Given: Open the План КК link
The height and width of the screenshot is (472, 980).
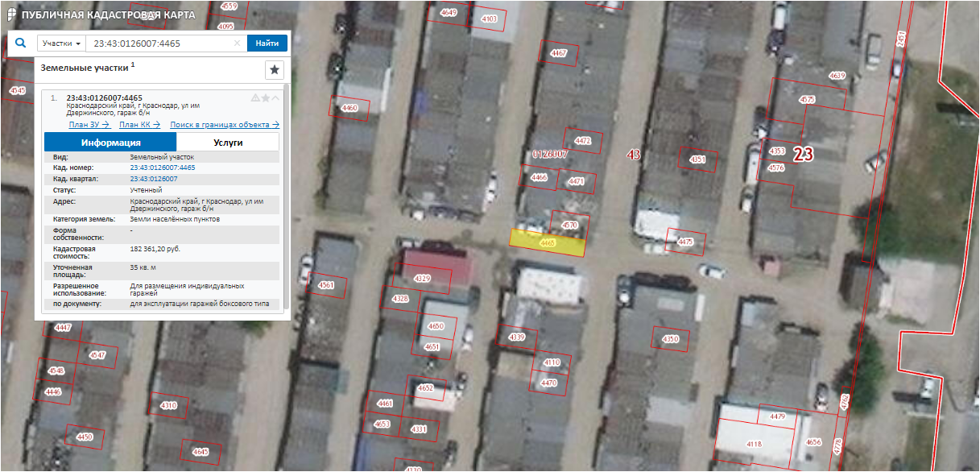Looking at the screenshot, I should [x=140, y=125].
